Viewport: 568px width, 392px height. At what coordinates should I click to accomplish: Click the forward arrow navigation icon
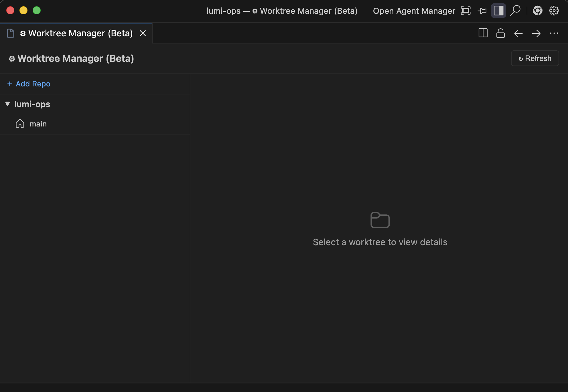536,33
